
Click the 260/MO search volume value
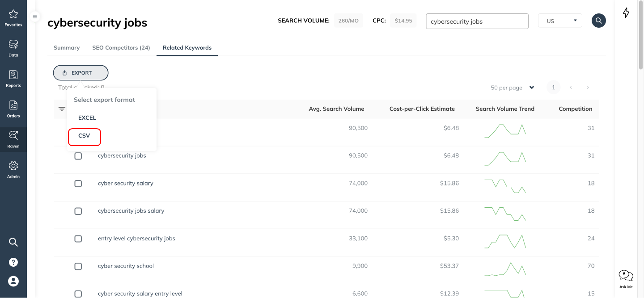[348, 21]
